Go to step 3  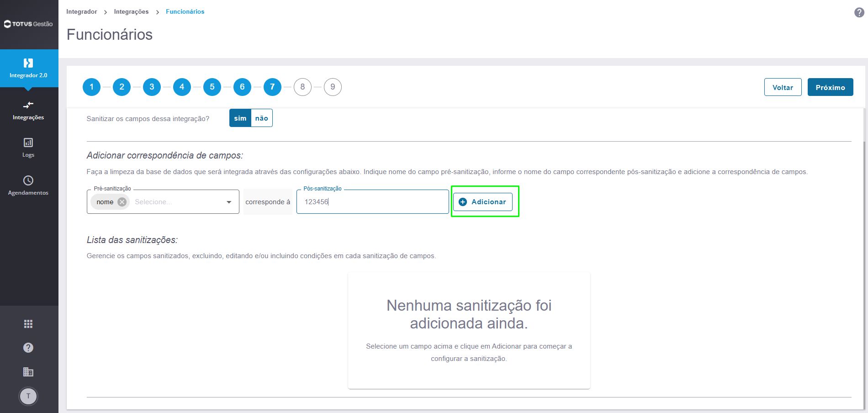coord(152,87)
